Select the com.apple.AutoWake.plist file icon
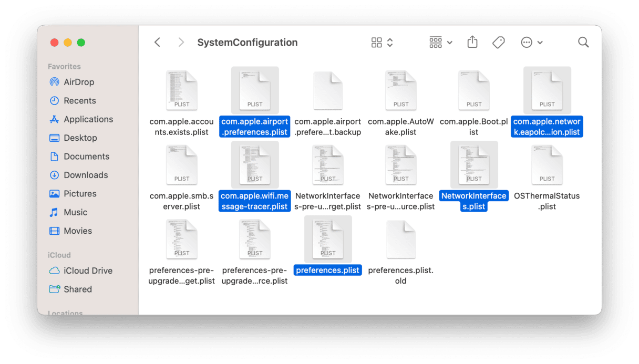This screenshot has width=639, height=364. [x=401, y=90]
